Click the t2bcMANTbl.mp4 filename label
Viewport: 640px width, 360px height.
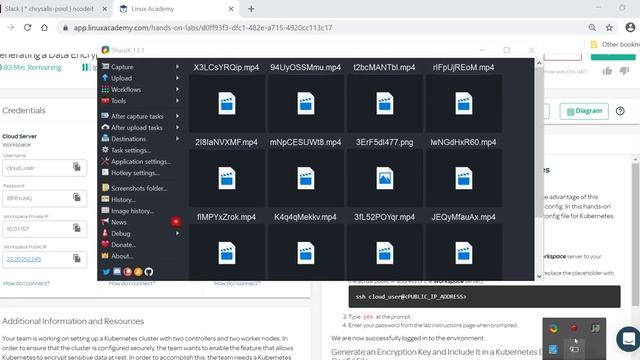pos(384,67)
